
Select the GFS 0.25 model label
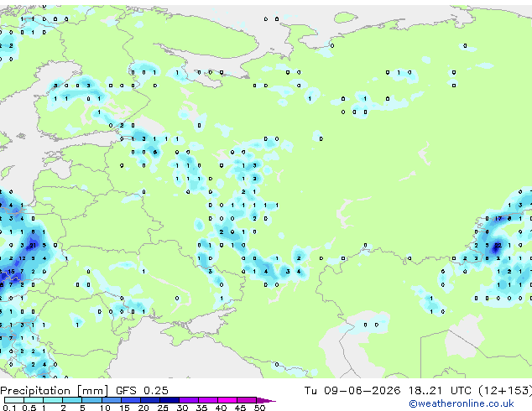coord(142,391)
